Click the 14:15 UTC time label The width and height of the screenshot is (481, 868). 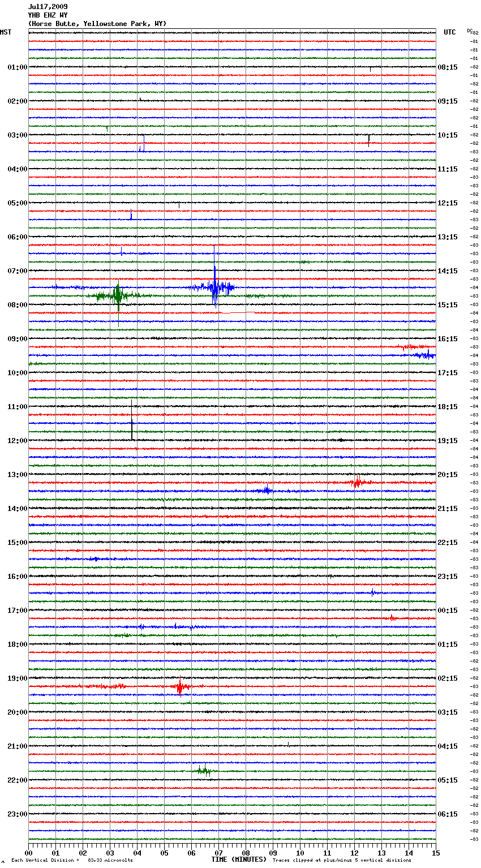point(448,271)
